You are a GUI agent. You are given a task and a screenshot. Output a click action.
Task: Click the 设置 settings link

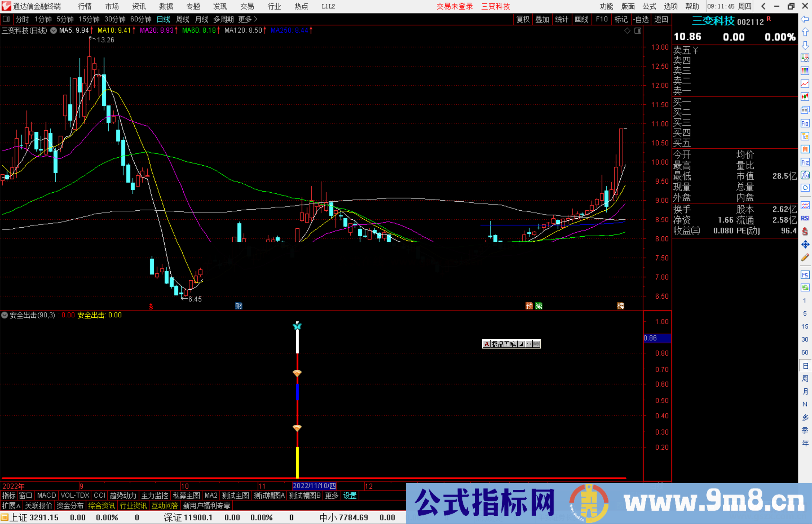pyautogui.click(x=350, y=495)
